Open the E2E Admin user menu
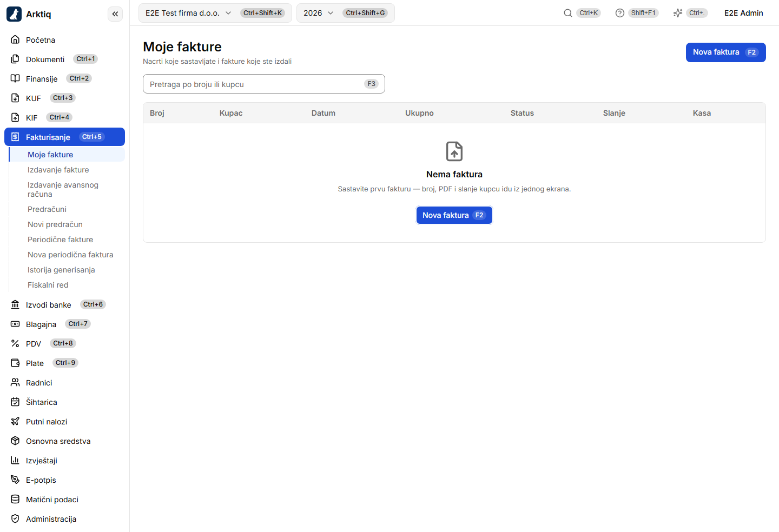The width and height of the screenshot is (779, 532). click(744, 13)
